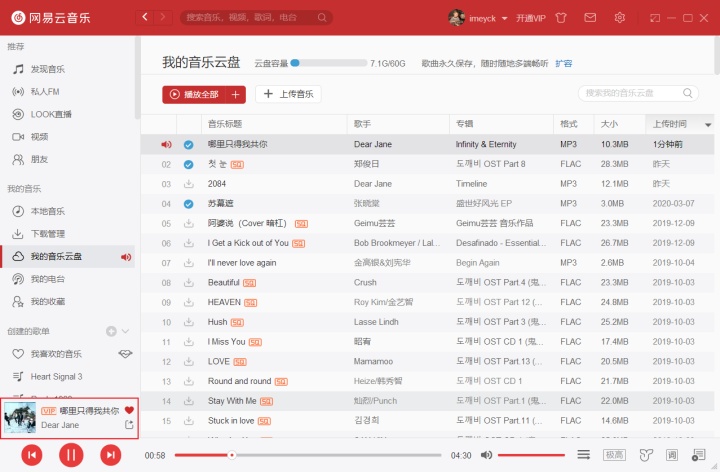Viewport: 720px width, 472px height.
Task: Open the Heart Signal 3 playlist
Action: (x=56, y=376)
